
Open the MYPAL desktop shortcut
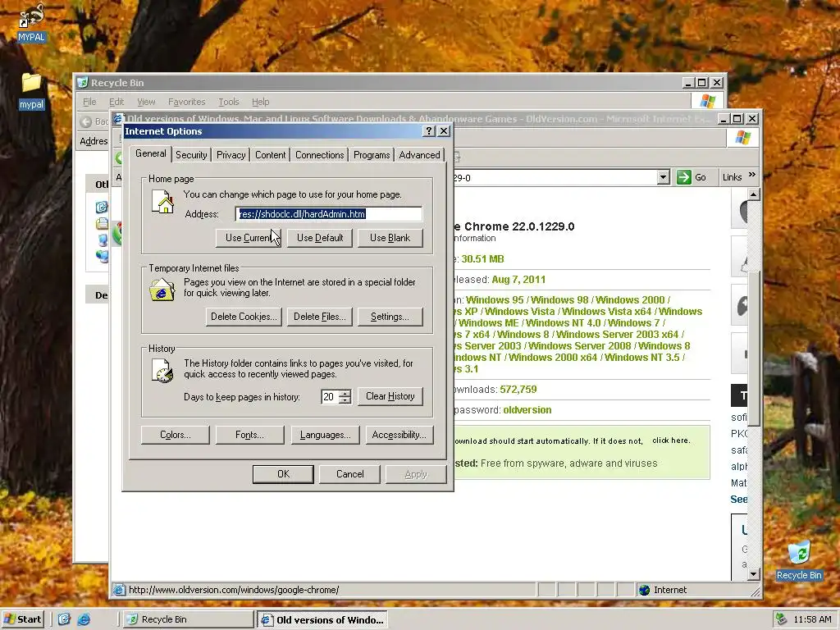pos(31,21)
